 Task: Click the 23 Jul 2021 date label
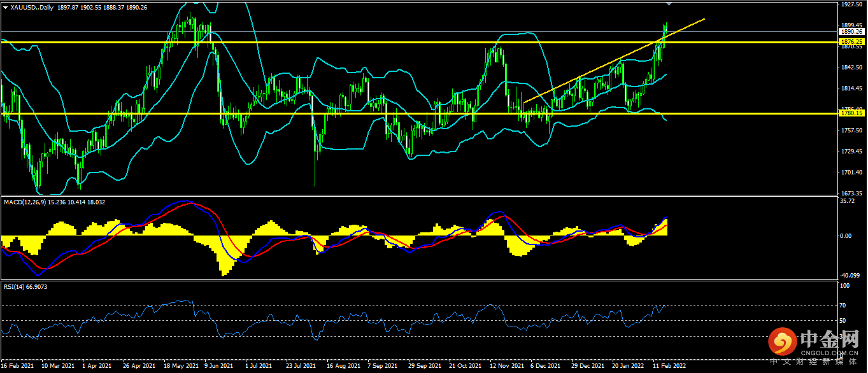(x=301, y=366)
